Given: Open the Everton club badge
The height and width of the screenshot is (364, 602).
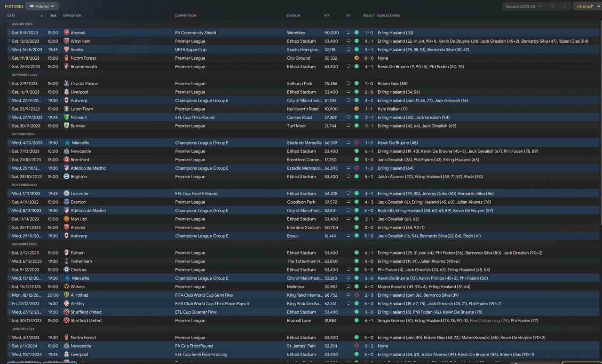Looking at the screenshot, I should [x=66, y=202].
